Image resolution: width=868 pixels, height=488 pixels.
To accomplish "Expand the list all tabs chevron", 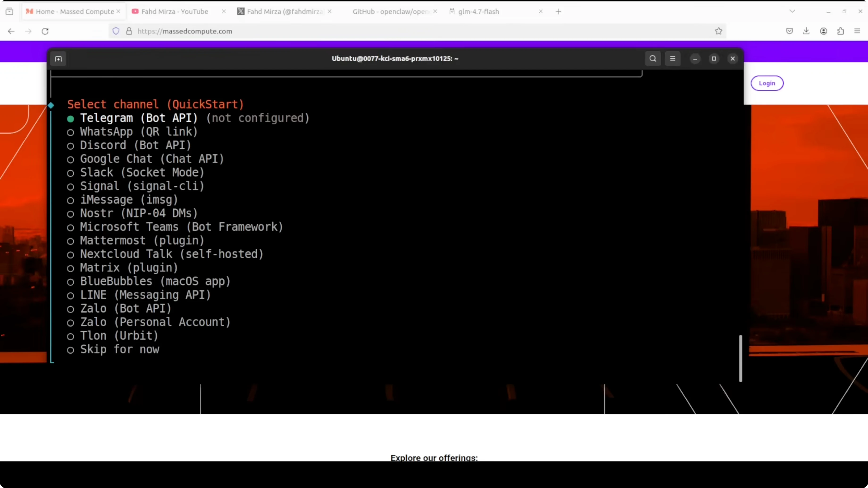I will point(792,12).
